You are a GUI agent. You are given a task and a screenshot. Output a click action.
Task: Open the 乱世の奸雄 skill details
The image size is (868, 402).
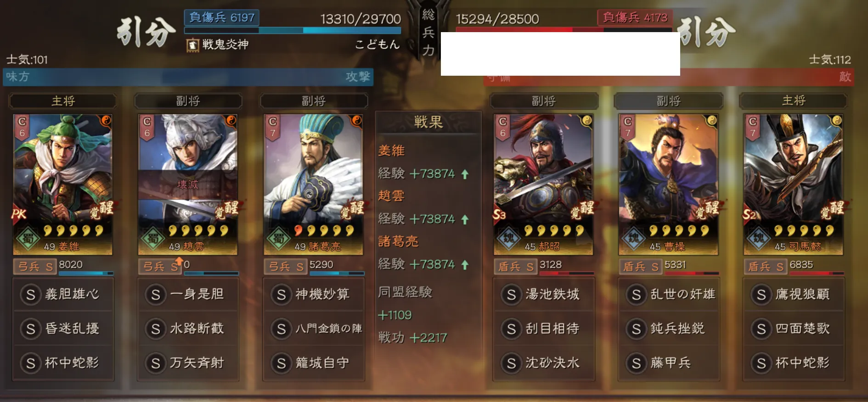coord(669,294)
